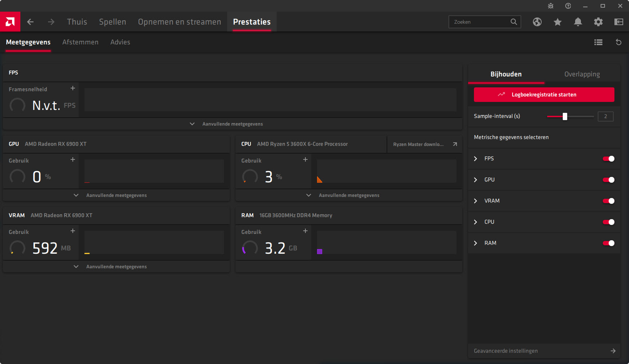Open the bug report icon
The width and height of the screenshot is (629, 364).
pos(550,6)
